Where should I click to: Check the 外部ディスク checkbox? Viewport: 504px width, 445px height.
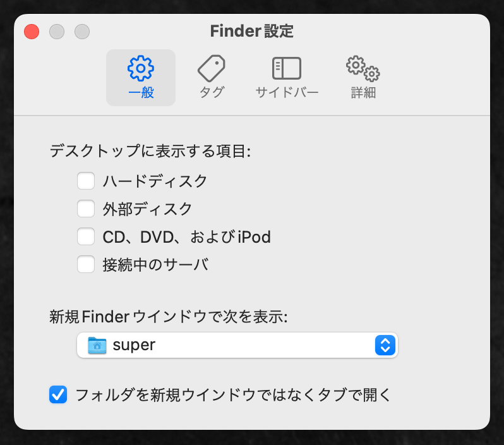click(86, 209)
